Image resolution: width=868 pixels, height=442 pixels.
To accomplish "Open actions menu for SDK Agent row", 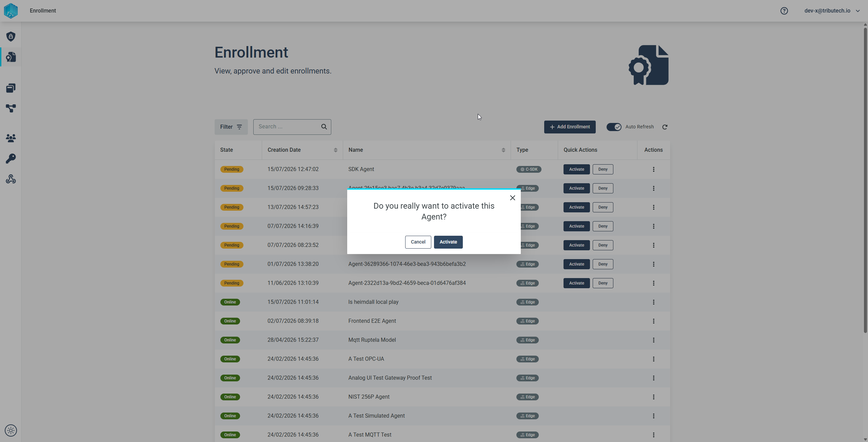I will click(x=654, y=169).
